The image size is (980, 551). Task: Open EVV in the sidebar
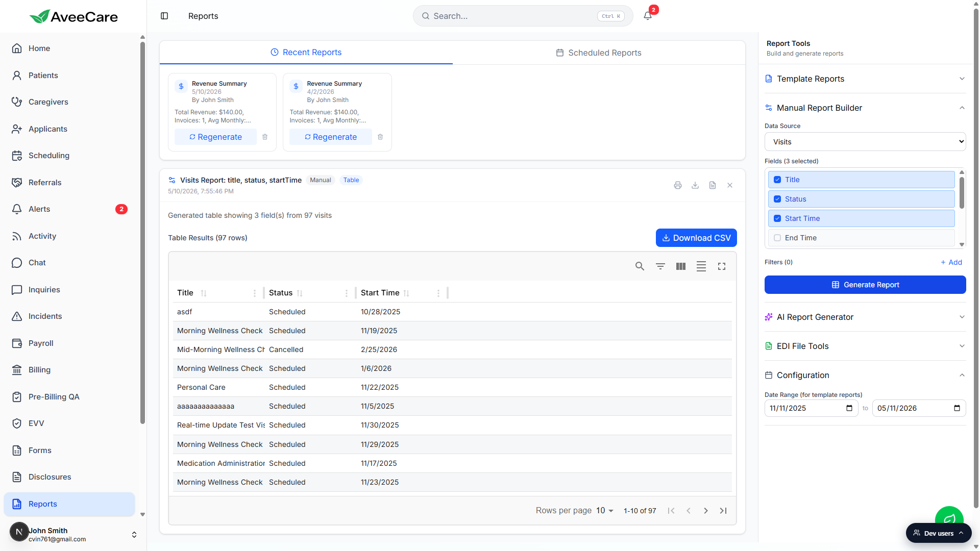[x=69, y=423]
